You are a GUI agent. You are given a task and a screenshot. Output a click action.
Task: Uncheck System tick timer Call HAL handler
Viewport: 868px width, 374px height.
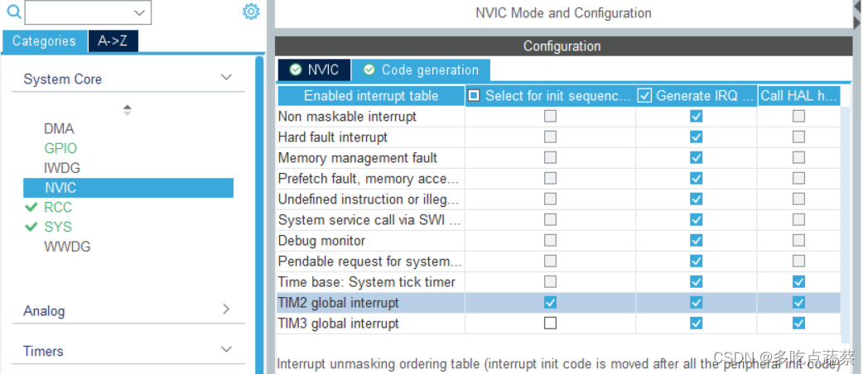coord(798,282)
